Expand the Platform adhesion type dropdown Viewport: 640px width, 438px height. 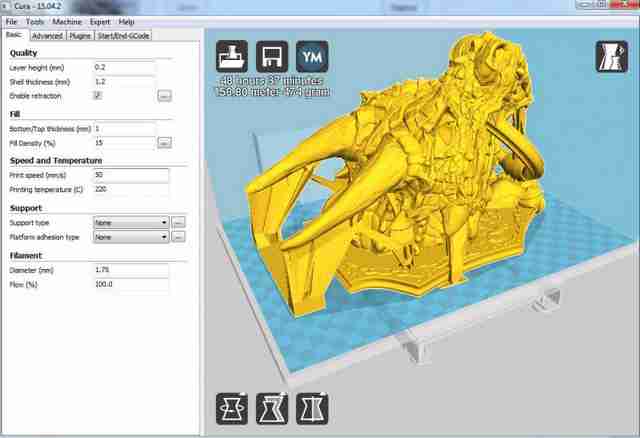(x=131, y=237)
